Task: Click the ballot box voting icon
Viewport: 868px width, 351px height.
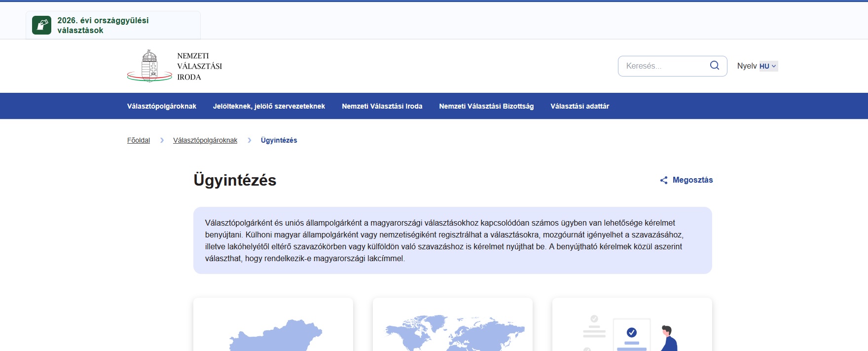Action: tap(41, 25)
